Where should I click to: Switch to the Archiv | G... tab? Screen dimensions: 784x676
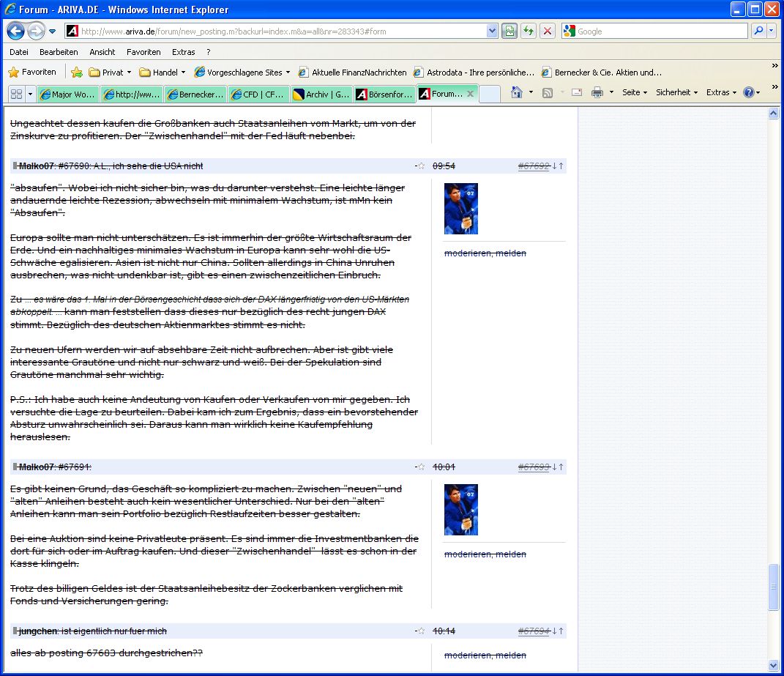point(321,94)
